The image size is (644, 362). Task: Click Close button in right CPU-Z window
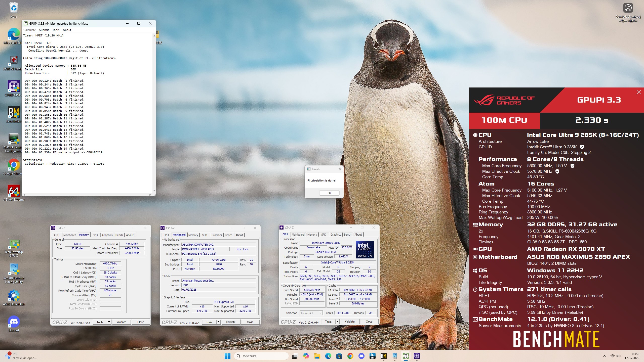coord(369,322)
